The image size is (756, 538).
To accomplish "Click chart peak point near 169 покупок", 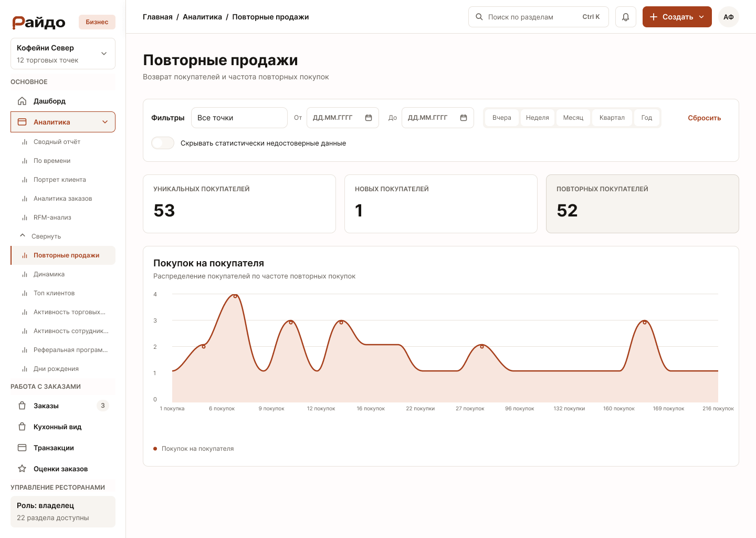I will pos(645,322).
